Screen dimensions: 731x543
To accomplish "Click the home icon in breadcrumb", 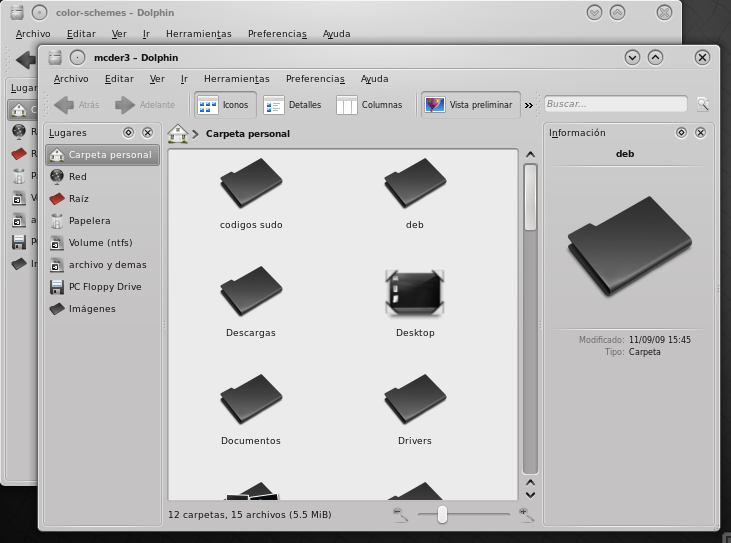I will (178, 133).
